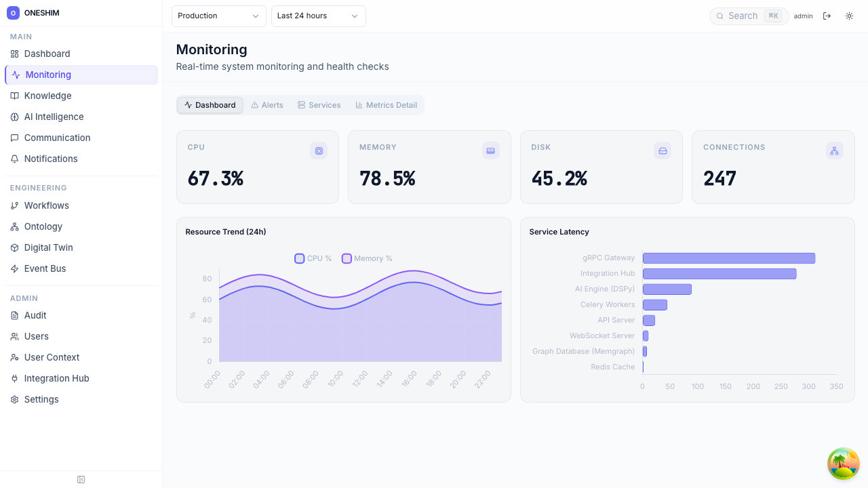
Task: Click the logout icon in the header
Action: (827, 16)
